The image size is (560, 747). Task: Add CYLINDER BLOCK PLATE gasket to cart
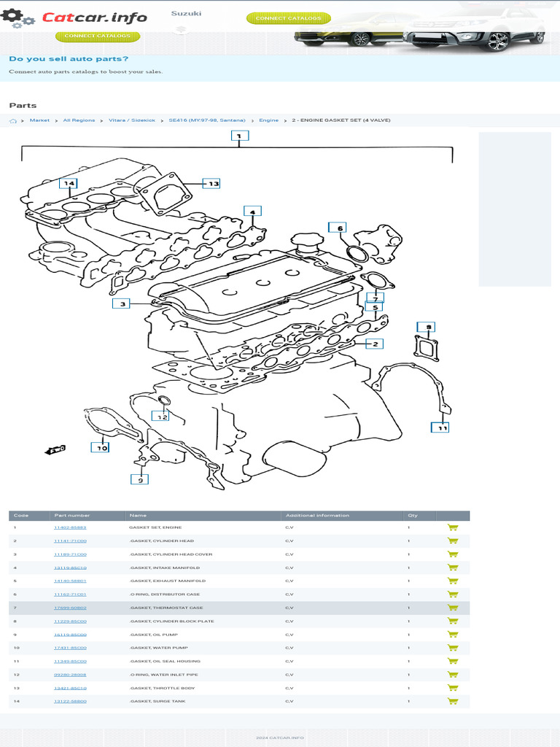coord(452,622)
